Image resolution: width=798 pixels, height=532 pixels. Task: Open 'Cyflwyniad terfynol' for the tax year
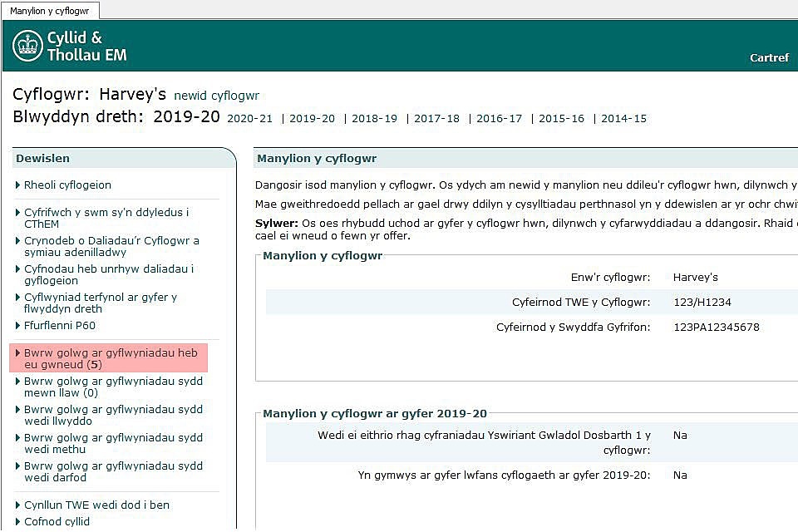tap(100, 303)
